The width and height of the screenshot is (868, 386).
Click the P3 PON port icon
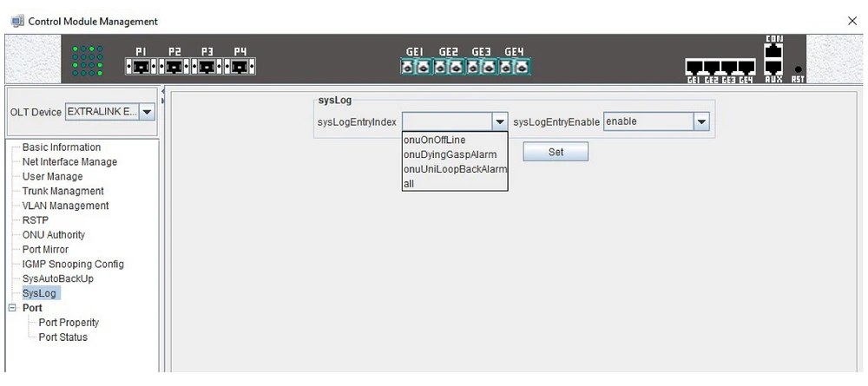pyautogui.click(x=207, y=66)
